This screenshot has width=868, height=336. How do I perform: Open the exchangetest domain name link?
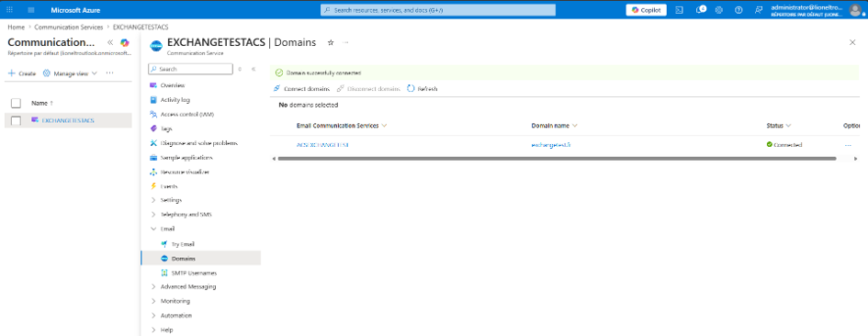(x=551, y=145)
